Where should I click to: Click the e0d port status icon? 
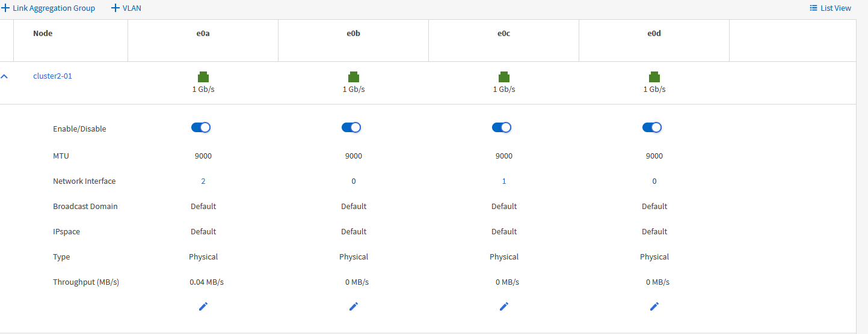click(654, 77)
